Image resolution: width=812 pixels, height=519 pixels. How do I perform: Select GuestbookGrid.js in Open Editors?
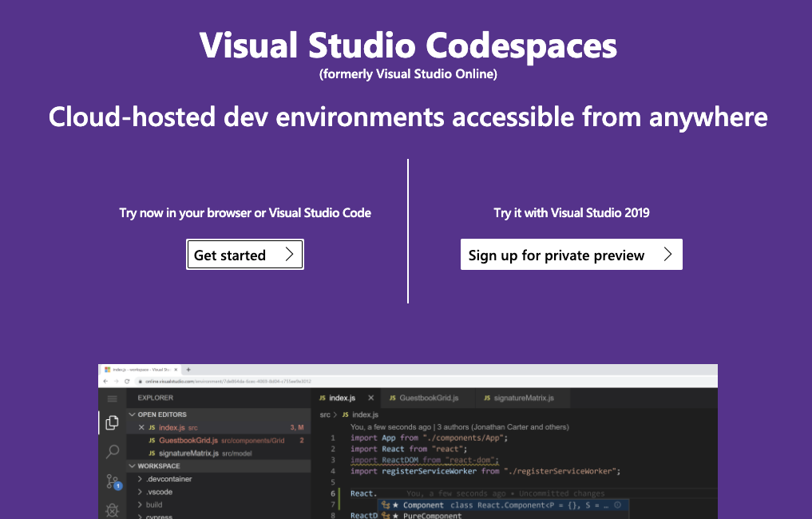pos(219,440)
